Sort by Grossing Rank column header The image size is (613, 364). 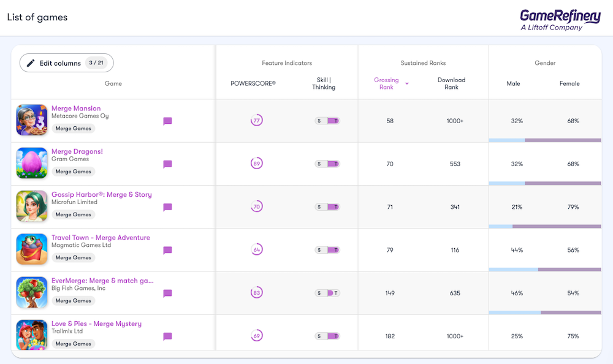click(x=386, y=83)
